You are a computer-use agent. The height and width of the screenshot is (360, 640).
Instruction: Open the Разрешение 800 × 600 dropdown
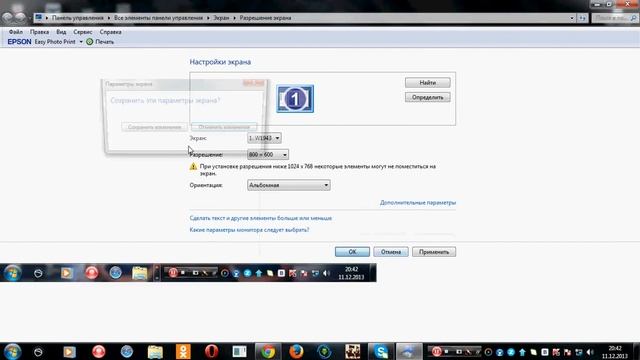click(268, 155)
